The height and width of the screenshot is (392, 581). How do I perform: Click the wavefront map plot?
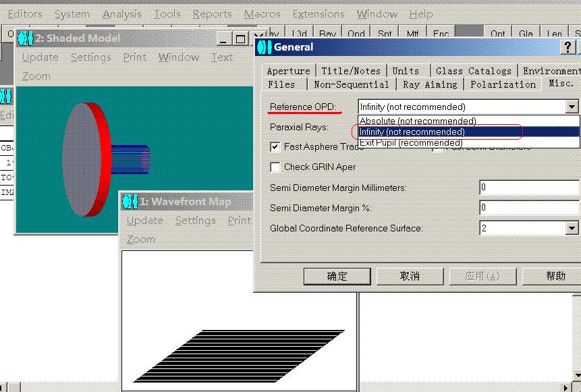click(239, 356)
